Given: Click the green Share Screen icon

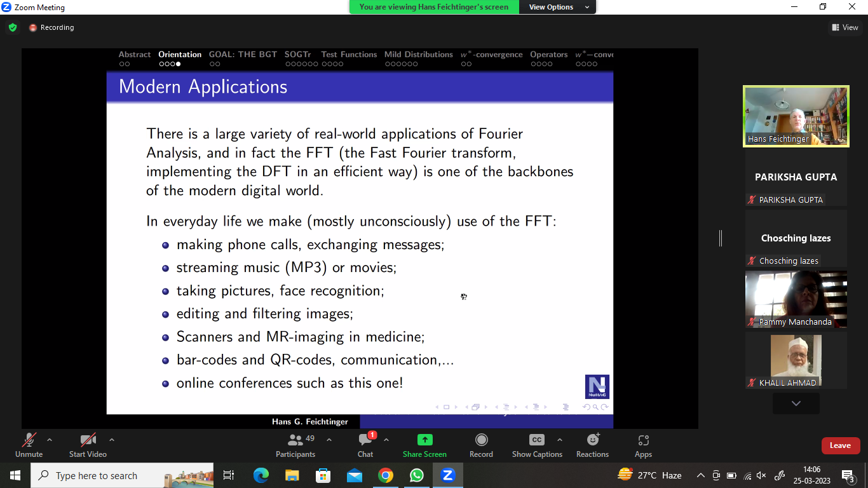Looking at the screenshot, I should (x=424, y=440).
